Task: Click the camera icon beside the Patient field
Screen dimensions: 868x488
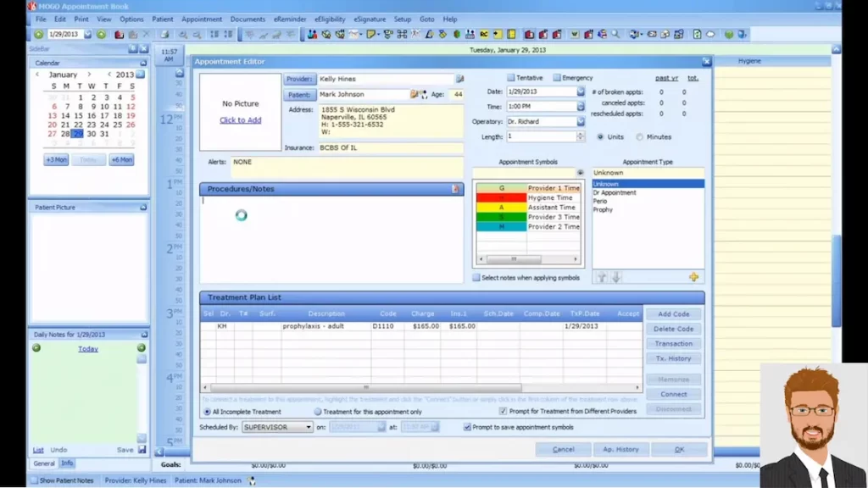Action: pyautogui.click(x=412, y=93)
